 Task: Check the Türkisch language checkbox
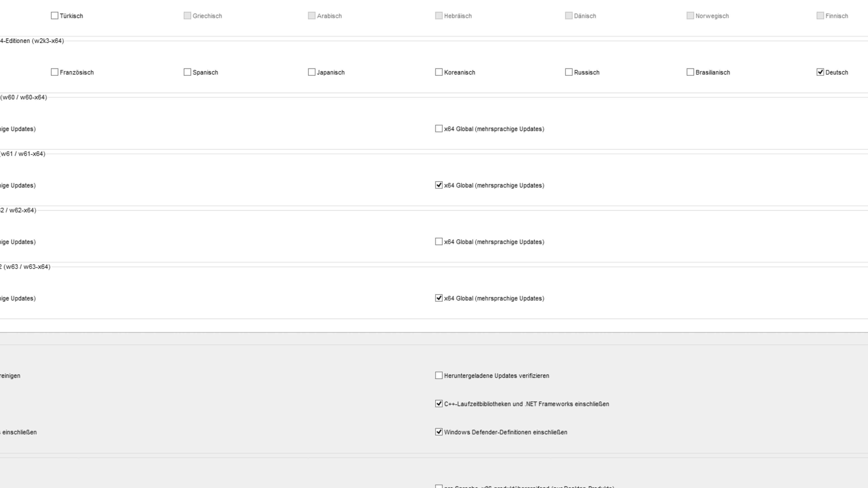(54, 16)
